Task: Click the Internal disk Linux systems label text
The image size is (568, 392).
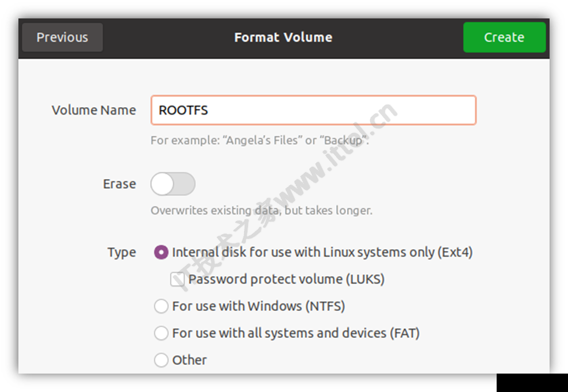Action: tap(322, 252)
